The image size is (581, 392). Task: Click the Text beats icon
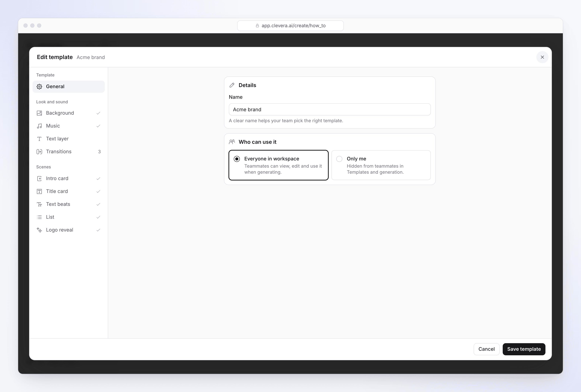pos(39,204)
